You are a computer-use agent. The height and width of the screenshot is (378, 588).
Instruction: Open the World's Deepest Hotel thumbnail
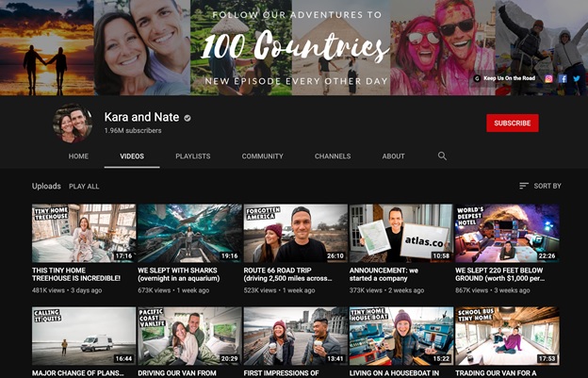point(507,233)
